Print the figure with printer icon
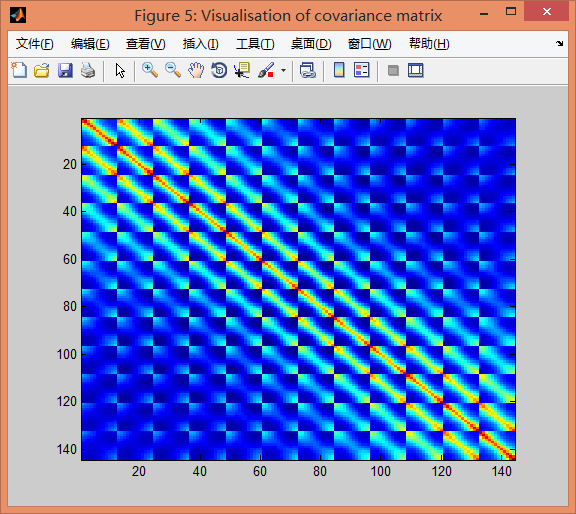This screenshot has width=576, height=514. tap(88, 70)
